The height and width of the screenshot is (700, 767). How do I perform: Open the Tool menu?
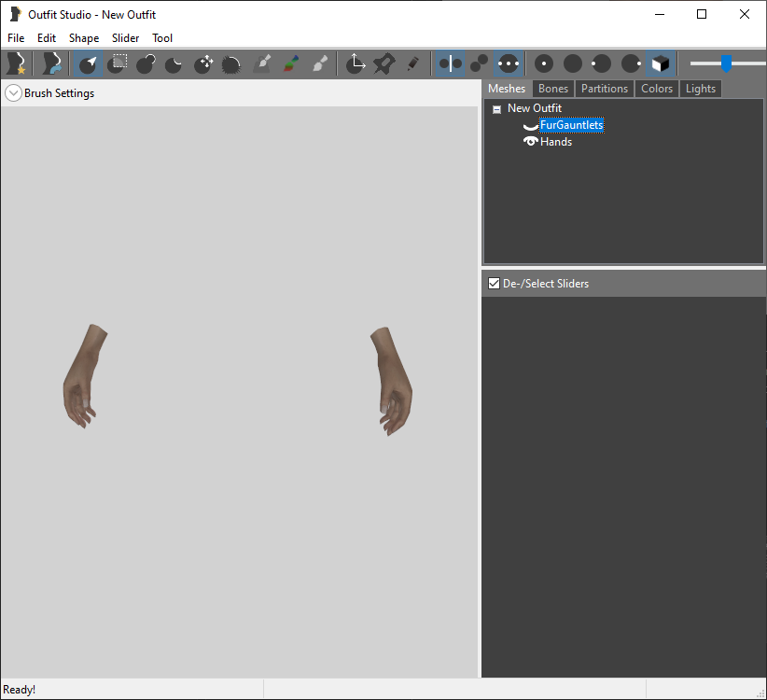coord(162,38)
